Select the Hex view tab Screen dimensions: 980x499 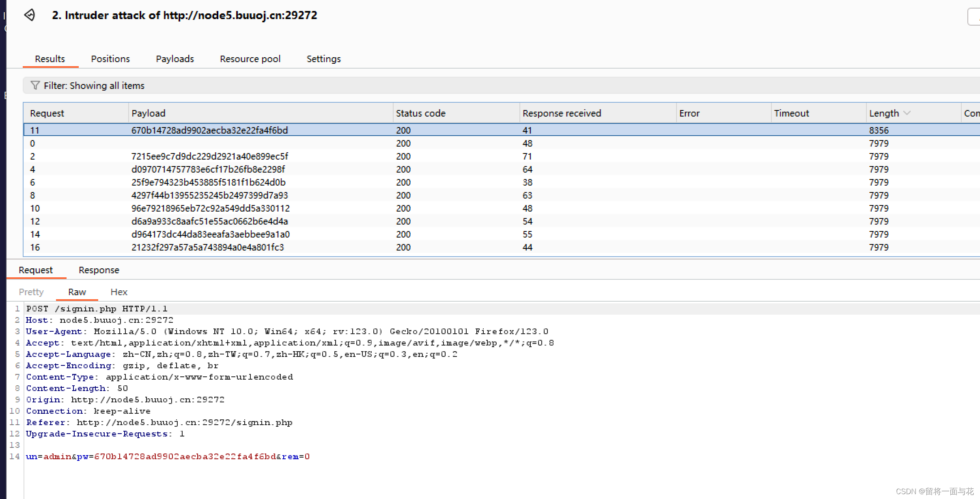coord(118,292)
